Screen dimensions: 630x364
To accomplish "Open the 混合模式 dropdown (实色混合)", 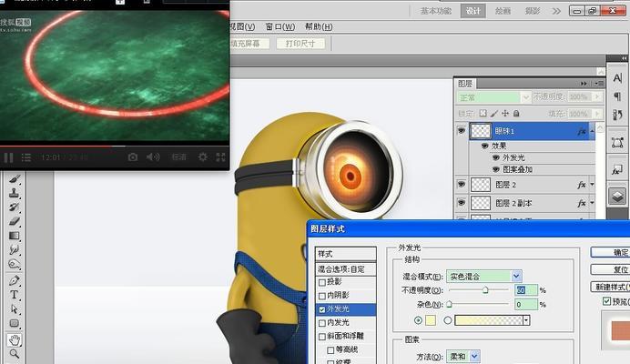I will (516, 276).
